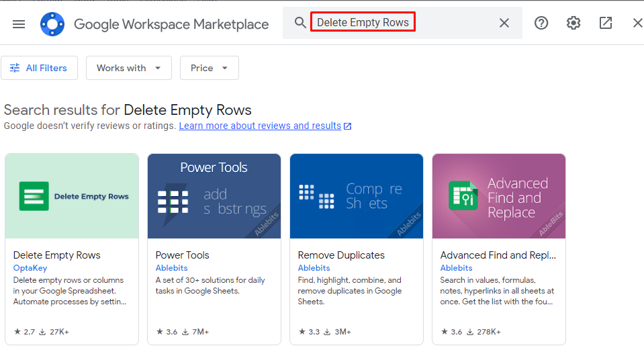Click the 7M+ downloads count
Viewport: 644px width, 350px height.
pos(195,331)
